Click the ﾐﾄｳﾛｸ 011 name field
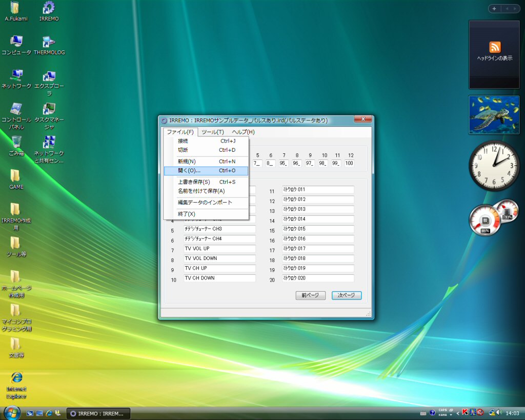Screen dimensions: 525x420 click(x=318, y=190)
